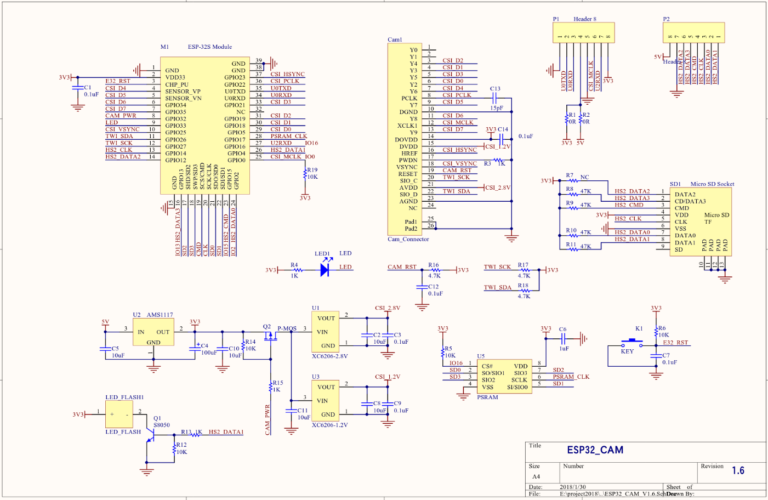
Task: Click the date '2018/1/30'
Action: pyautogui.click(x=572, y=487)
